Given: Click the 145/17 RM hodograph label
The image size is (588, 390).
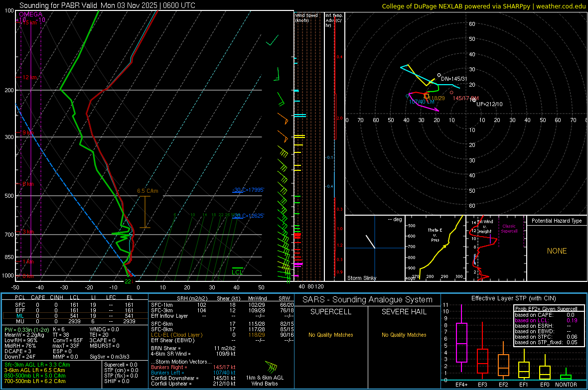Looking at the screenshot, I should (x=466, y=98).
